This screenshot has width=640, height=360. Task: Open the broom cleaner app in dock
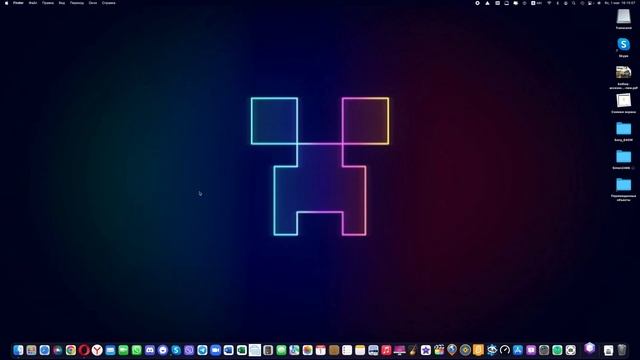(413, 350)
